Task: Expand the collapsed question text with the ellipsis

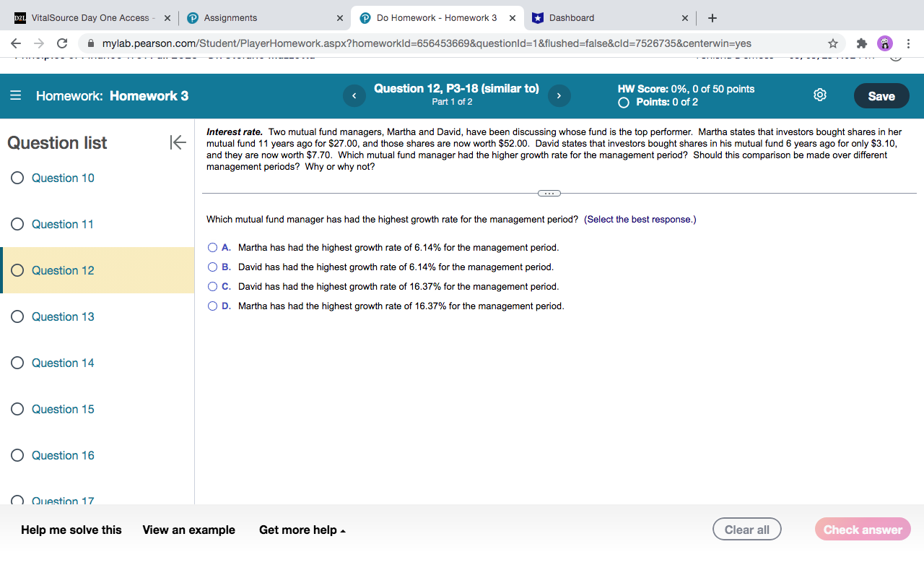Action: point(549,193)
